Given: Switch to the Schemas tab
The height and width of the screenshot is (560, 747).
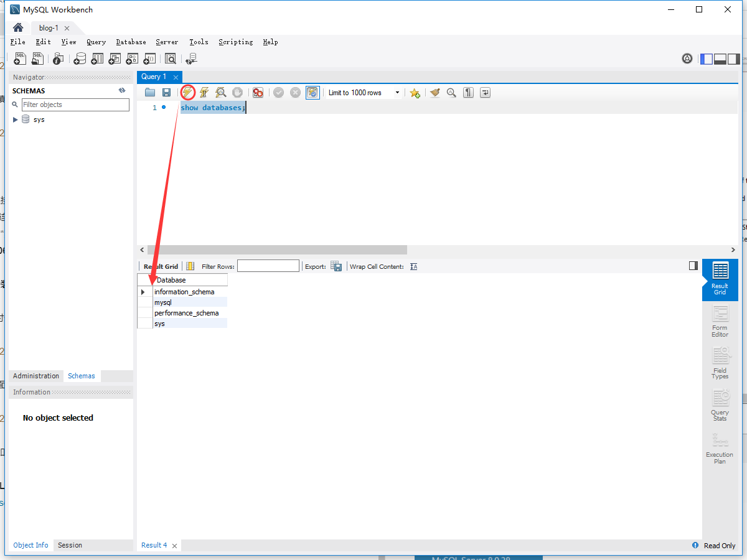Looking at the screenshot, I should pyautogui.click(x=82, y=376).
